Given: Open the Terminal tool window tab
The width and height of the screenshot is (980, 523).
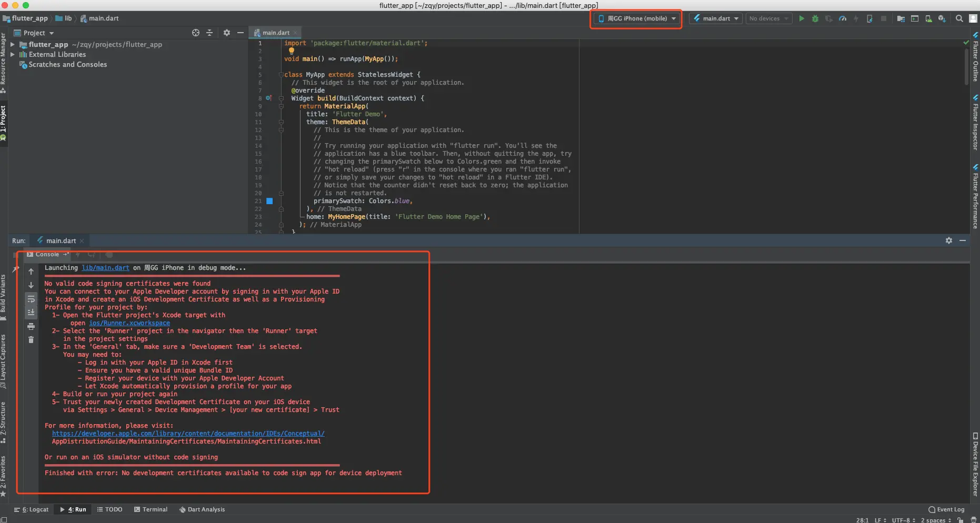Looking at the screenshot, I should pyautogui.click(x=151, y=509).
